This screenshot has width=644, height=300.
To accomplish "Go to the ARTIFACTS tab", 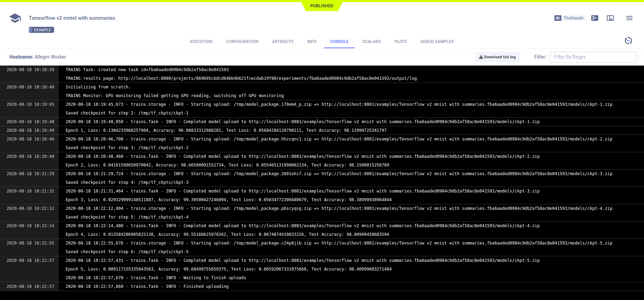I will [x=283, y=42].
